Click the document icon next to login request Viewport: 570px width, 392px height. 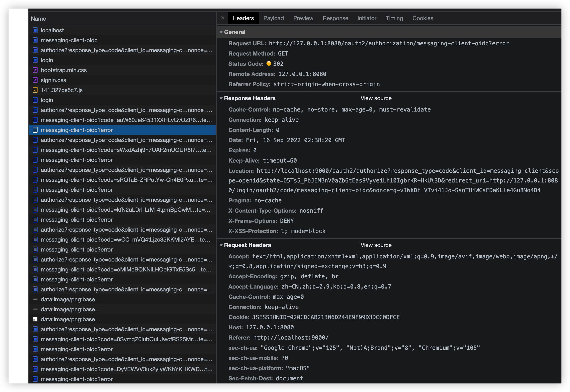(35, 60)
